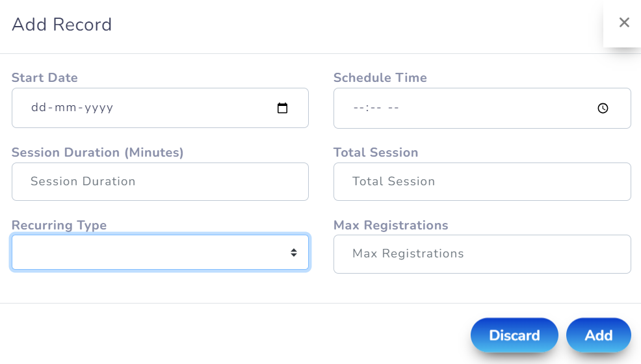Screen dimensions: 641x364
Task: Select the hour segment in Schedule Time
Action: click(358, 108)
